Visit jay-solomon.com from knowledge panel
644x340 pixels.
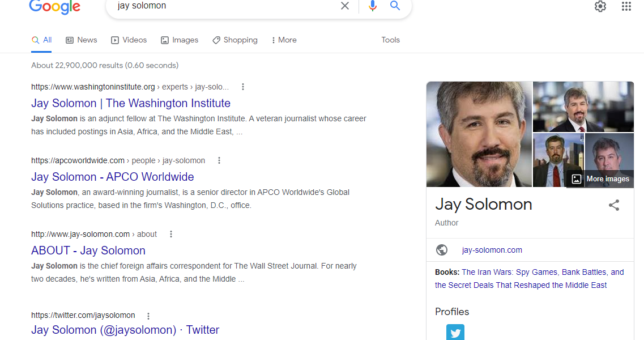(x=492, y=250)
